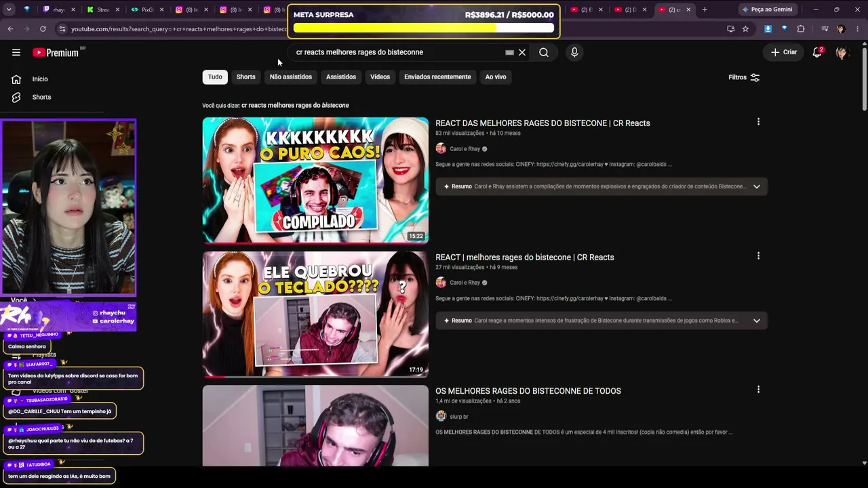
Task: Expand the Resumo for REACT DAS MELHORES RAGES
Action: [x=757, y=186]
